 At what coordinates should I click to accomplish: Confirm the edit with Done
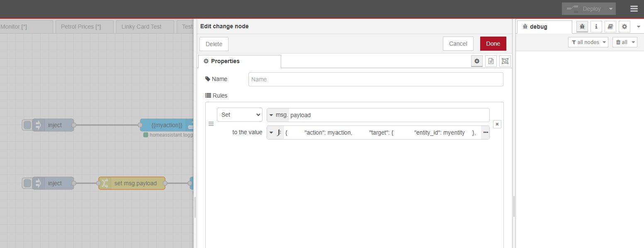[x=493, y=44]
